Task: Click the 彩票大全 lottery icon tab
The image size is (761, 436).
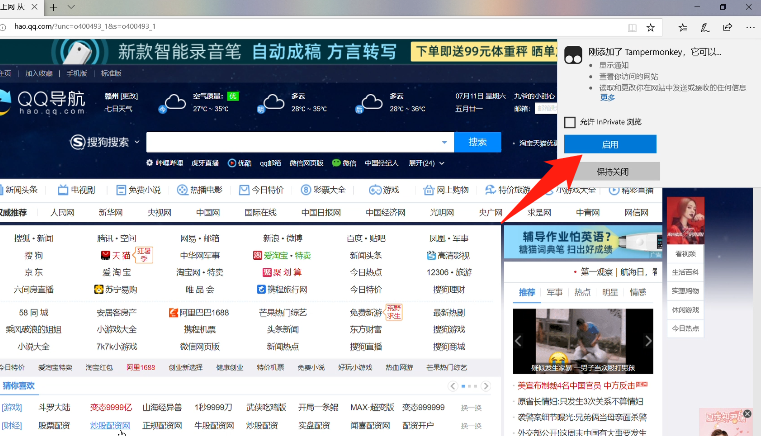Action: click(323, 190)
